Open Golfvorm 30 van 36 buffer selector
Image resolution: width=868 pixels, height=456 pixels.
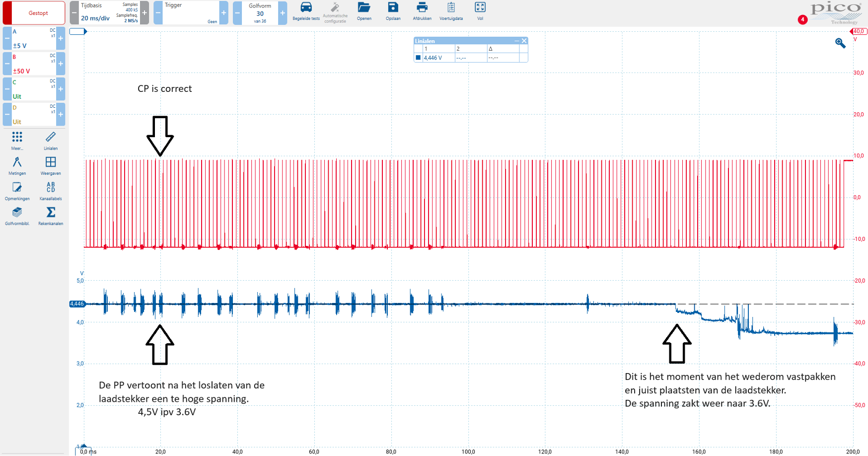pos(260,13)
